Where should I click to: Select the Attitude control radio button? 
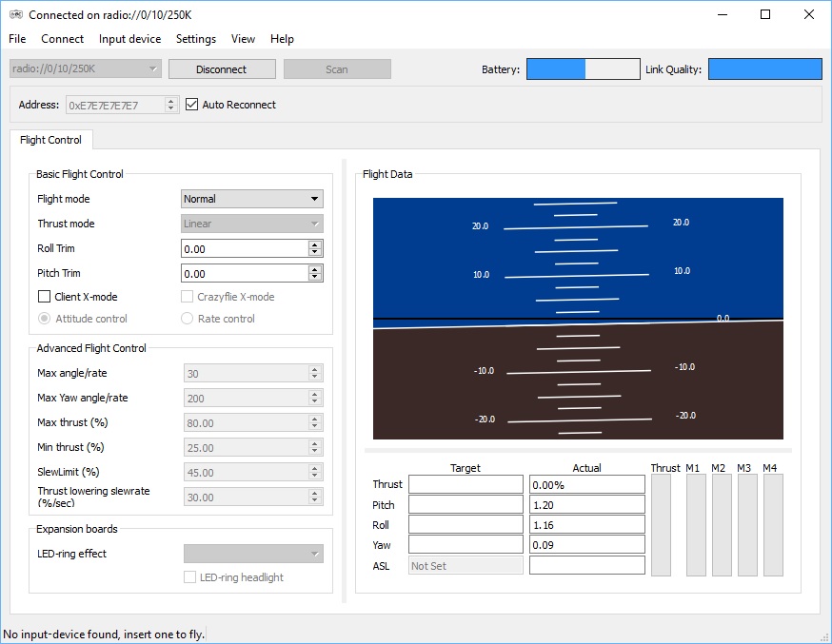click(x=44, y=319)
